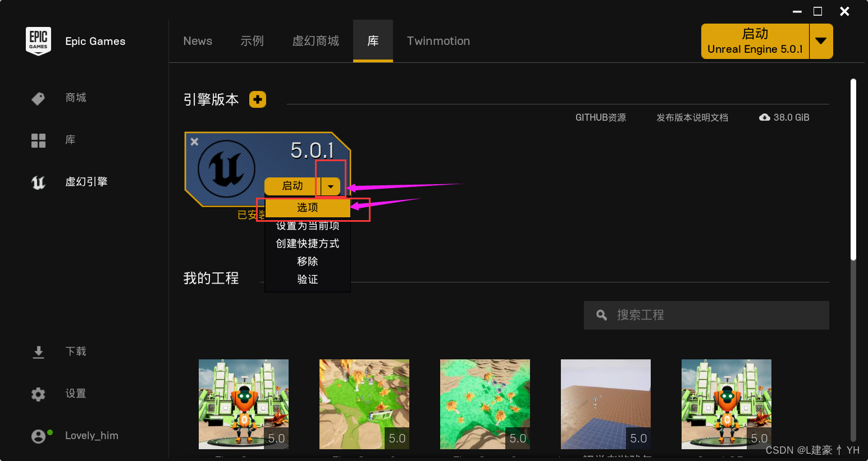Open the 库 grid icon in sidebar
The width and height of the screenshot is (868, 461).
[x=38, y=140]
